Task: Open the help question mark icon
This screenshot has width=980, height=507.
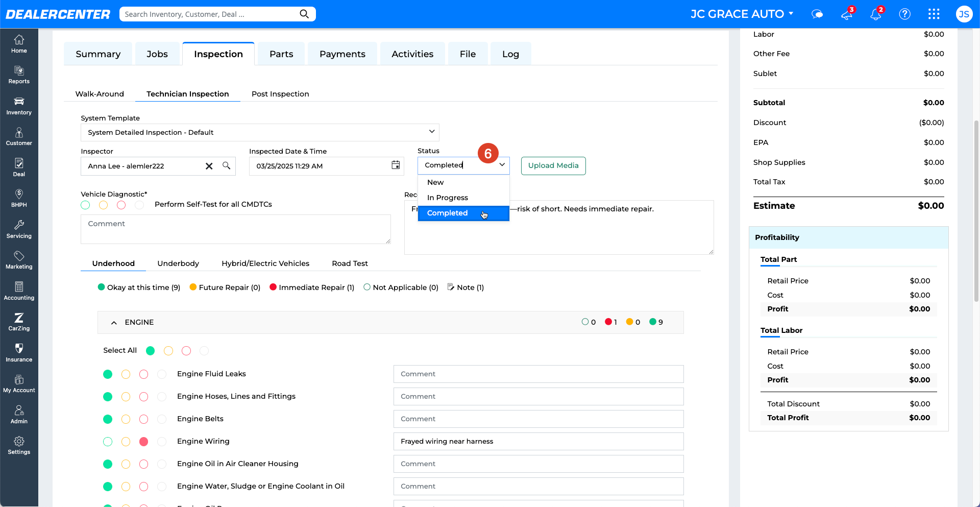Action: 905,14
